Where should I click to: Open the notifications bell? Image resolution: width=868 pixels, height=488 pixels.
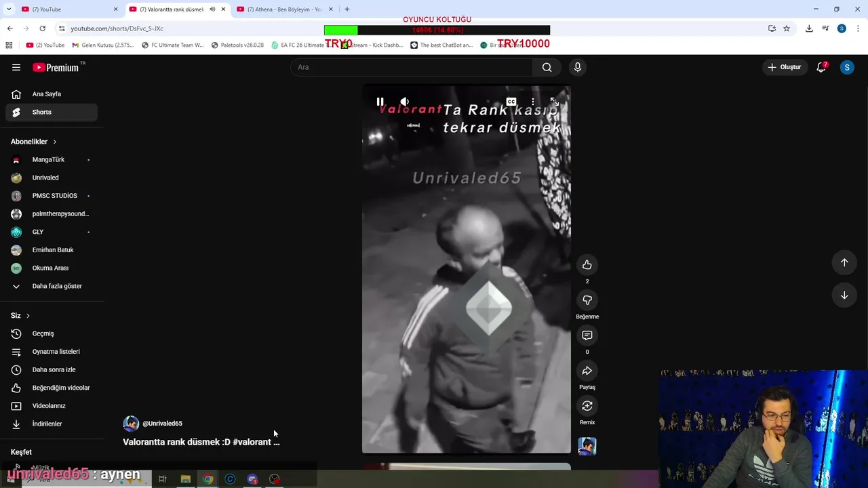[821, 67]
